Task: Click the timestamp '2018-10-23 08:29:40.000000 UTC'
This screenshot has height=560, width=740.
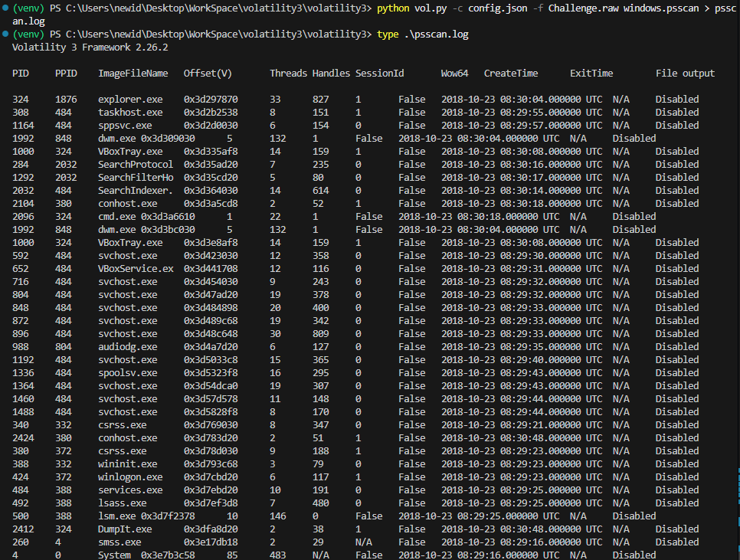Action: coord(522,359)
